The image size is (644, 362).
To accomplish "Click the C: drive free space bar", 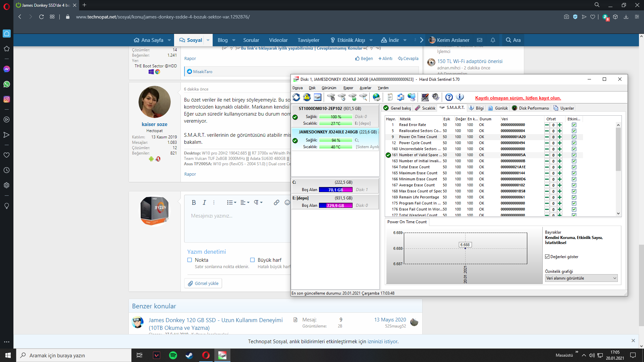I will pyautogui.click(x=335, y=190).
